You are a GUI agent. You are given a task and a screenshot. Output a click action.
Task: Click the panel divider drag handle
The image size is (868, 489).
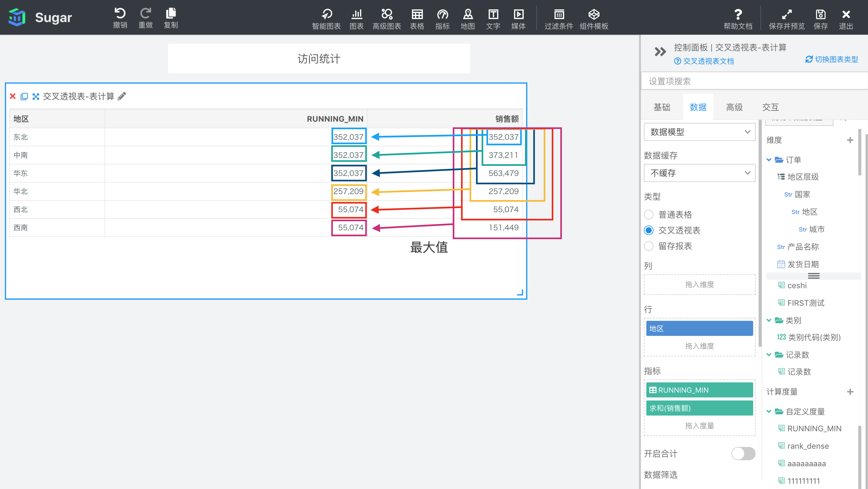pos(814,276)
